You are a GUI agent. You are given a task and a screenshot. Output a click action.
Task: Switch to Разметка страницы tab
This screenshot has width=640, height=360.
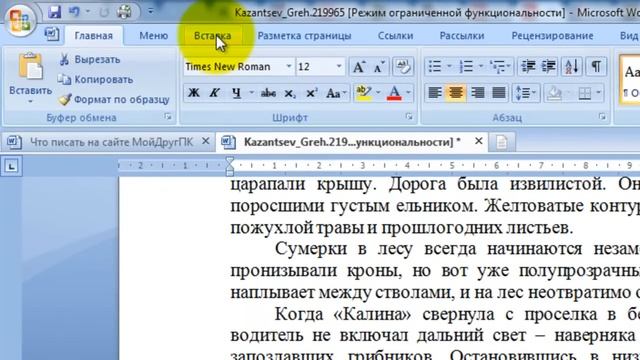coord(304,36)
